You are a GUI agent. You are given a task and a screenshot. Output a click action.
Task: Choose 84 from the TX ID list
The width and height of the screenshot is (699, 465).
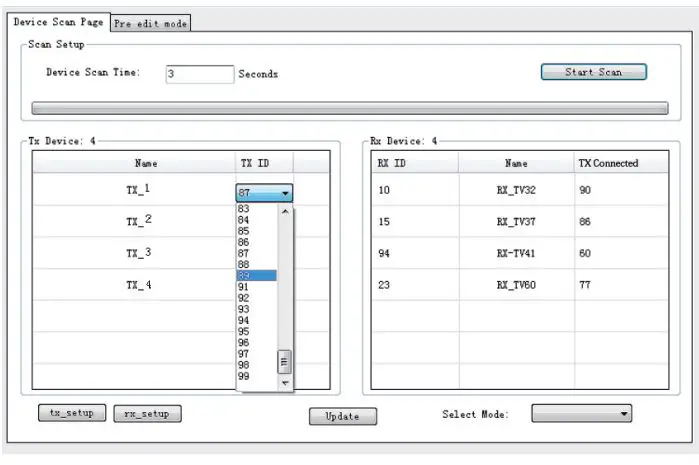coord(256,220)
